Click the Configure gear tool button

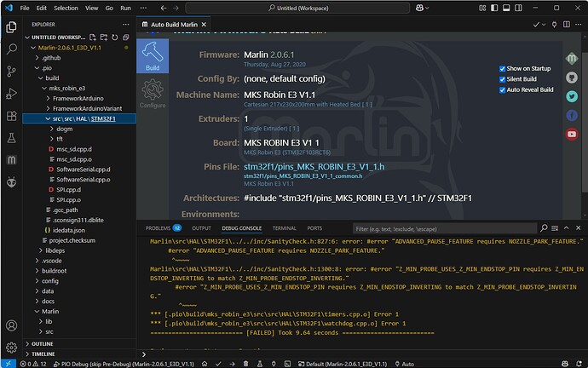point(153,94)
